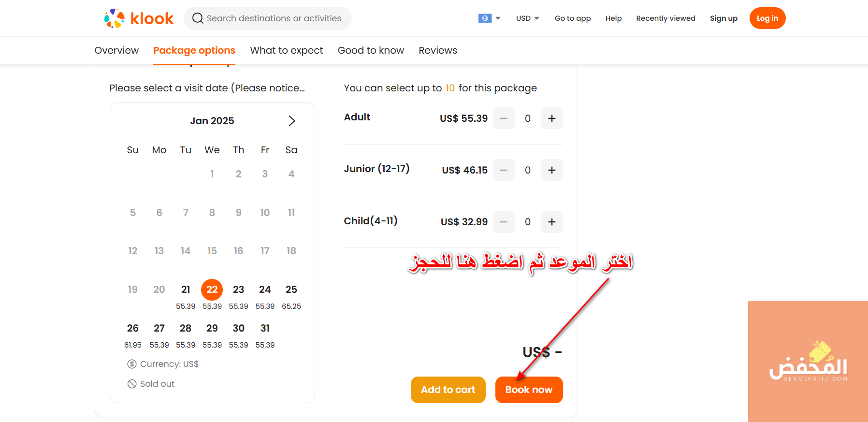Go to next month in calendar
Image resolution: width=868 pixels, height=422 pixels.
point(291,121)
